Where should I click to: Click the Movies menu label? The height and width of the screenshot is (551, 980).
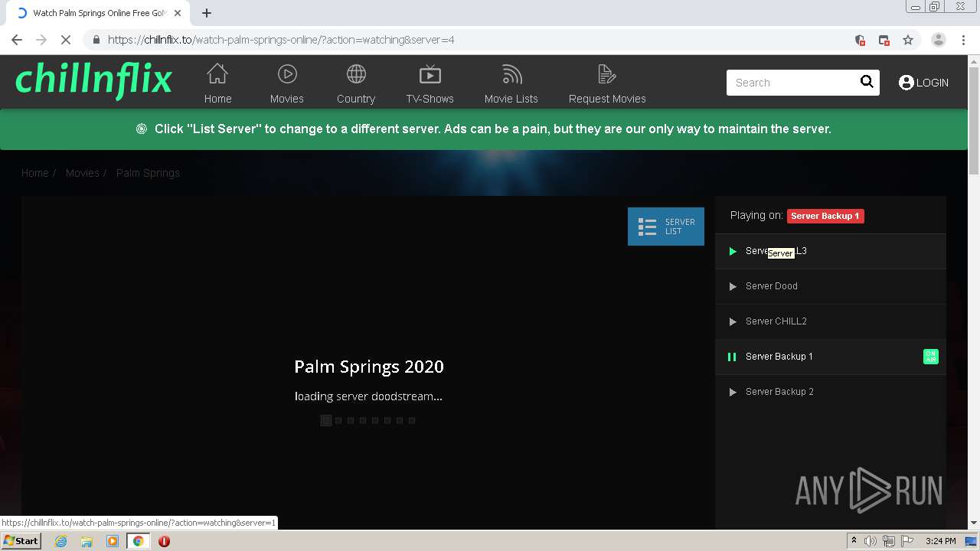(287, 99)
